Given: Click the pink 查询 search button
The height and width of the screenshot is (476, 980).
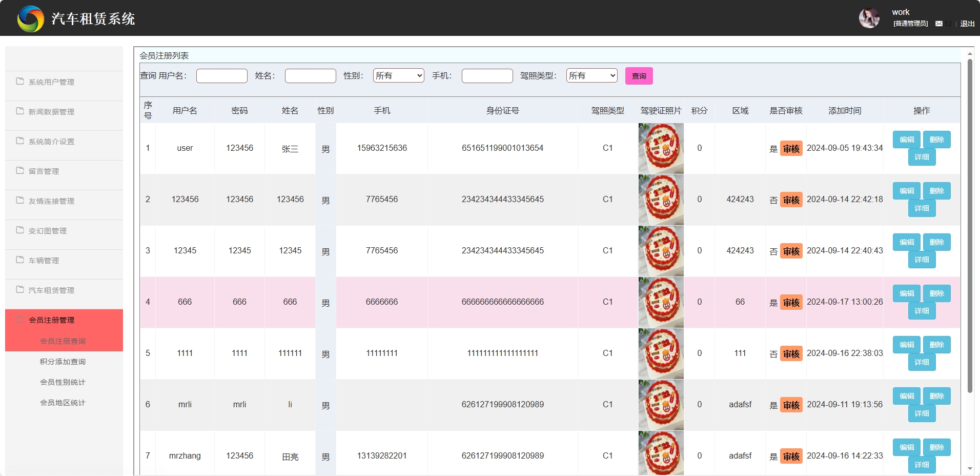Looking at the screenshot, I should [x=639, y=75].
